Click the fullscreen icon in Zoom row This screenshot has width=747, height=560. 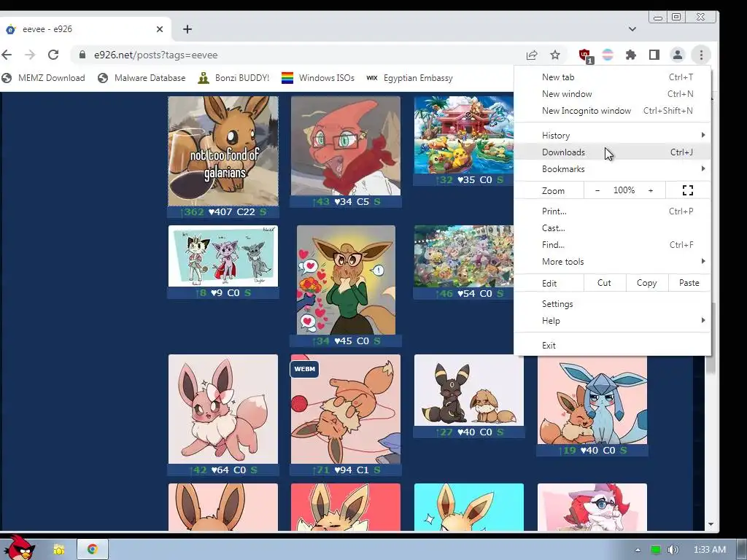coord(687,190)
